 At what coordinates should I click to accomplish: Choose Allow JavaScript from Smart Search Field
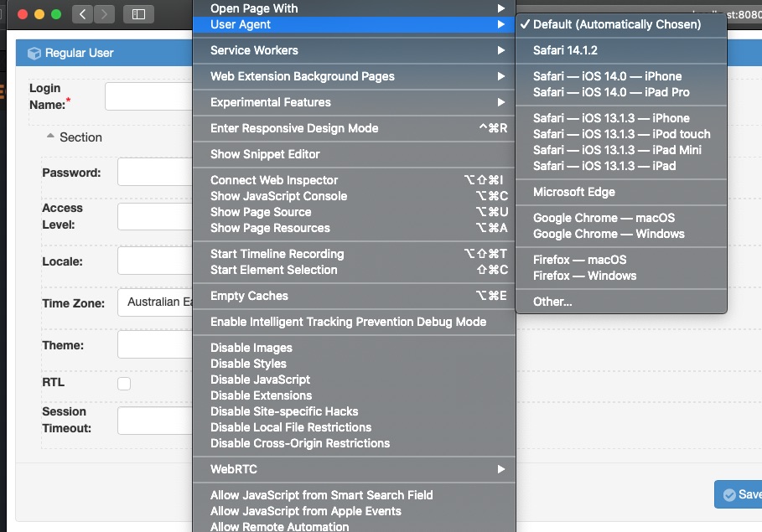[354, 496]
